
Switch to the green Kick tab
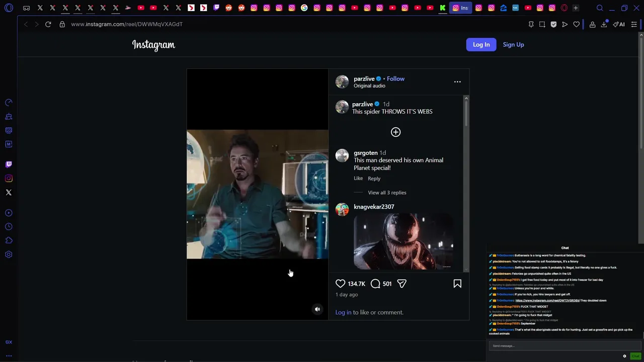(443, 8)
